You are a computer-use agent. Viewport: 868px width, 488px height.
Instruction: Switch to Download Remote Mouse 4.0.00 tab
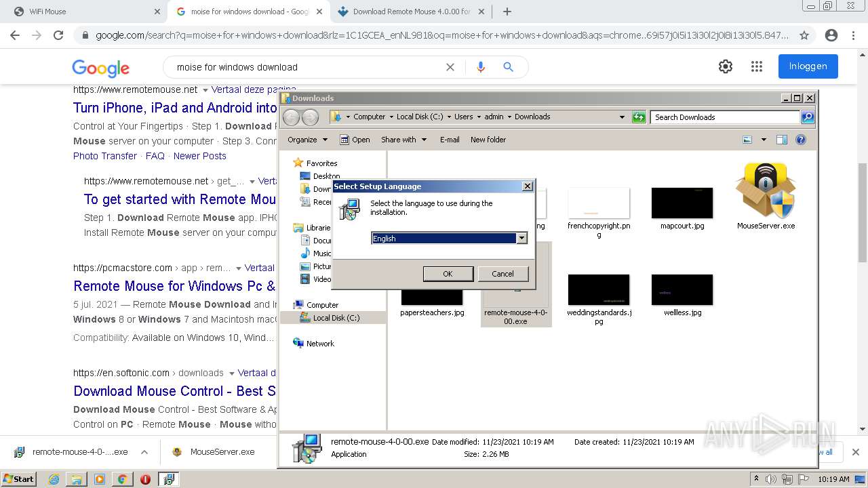(x=412, y=12)
